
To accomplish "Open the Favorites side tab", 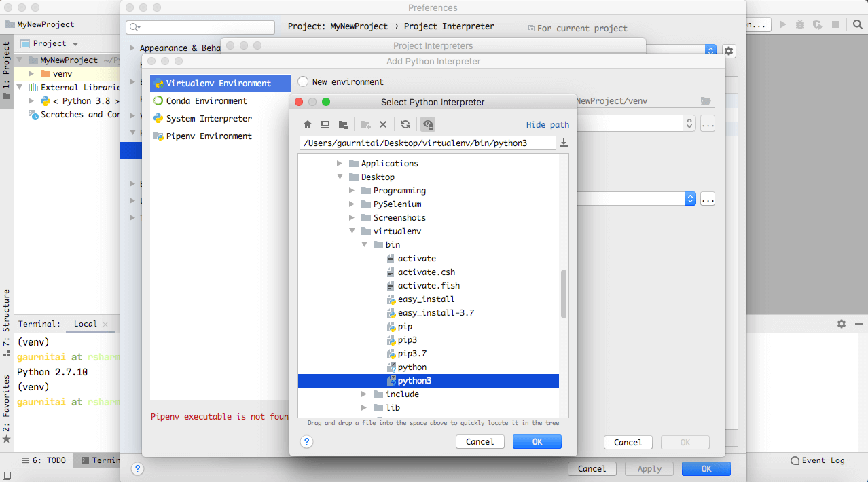I will [x=7, y=409].
